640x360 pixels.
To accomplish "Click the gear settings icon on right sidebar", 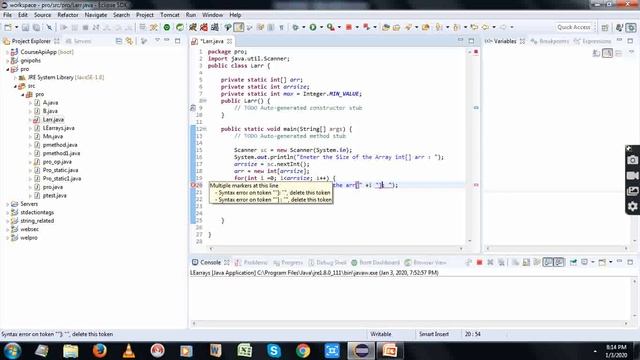I will tap(633, 207).
